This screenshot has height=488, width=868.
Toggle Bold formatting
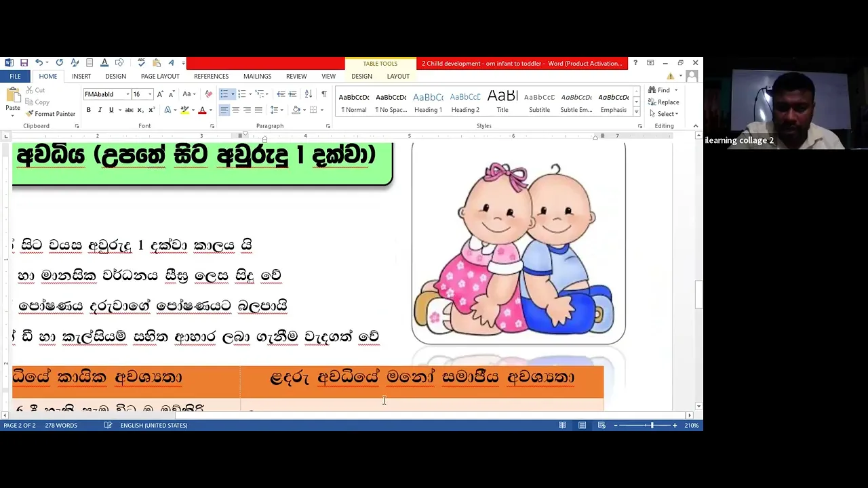pos(88,110)
